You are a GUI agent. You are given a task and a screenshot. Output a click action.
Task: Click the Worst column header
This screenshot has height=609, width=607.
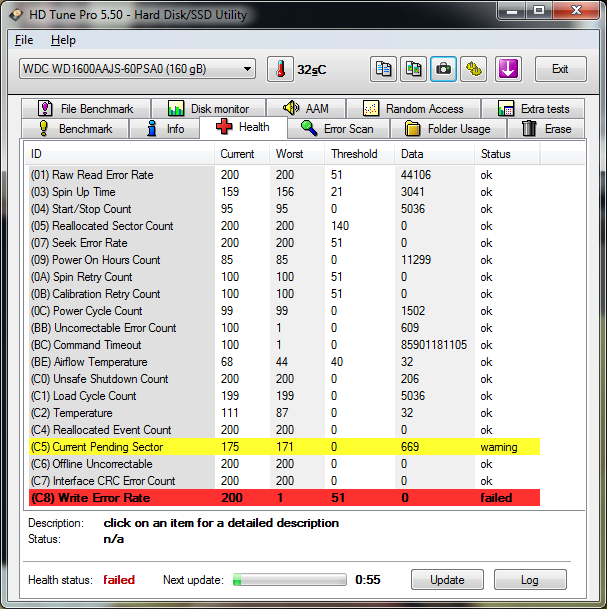tap(297, 154)
